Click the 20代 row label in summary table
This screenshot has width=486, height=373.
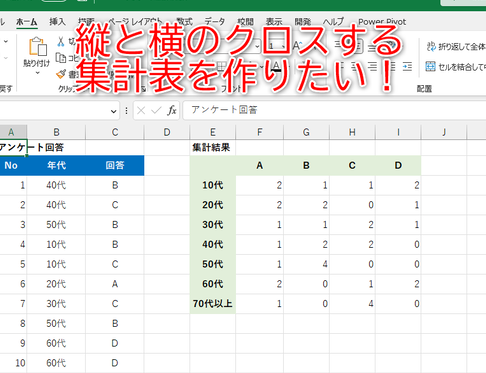point(213,205)
